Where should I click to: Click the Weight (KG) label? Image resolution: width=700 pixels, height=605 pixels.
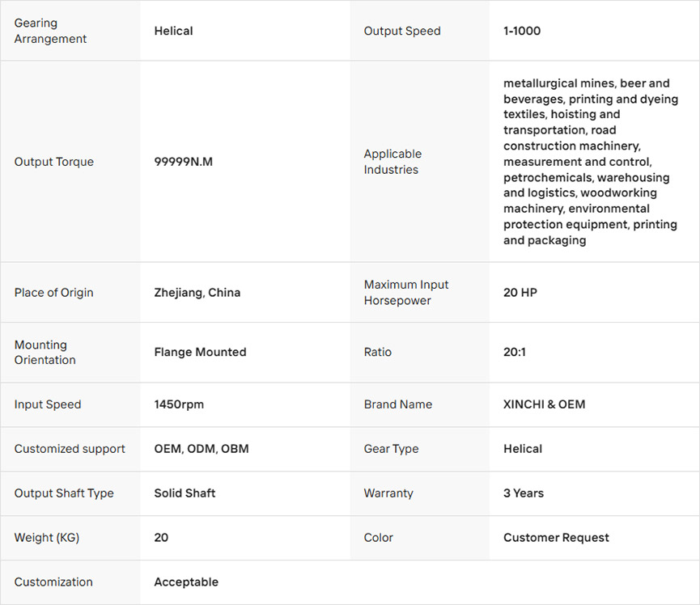click(47, 538)
